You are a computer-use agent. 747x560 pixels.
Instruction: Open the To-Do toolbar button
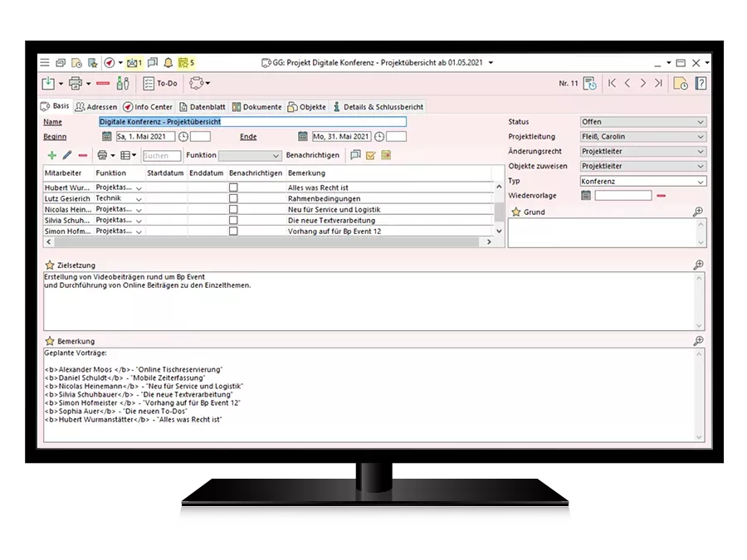click(x=159, y=83)
